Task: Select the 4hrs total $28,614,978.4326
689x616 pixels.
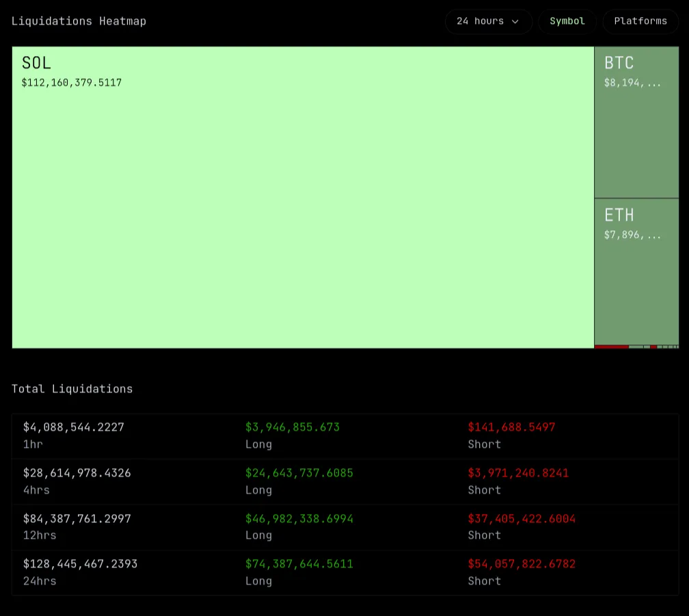Action: point(77,473)
